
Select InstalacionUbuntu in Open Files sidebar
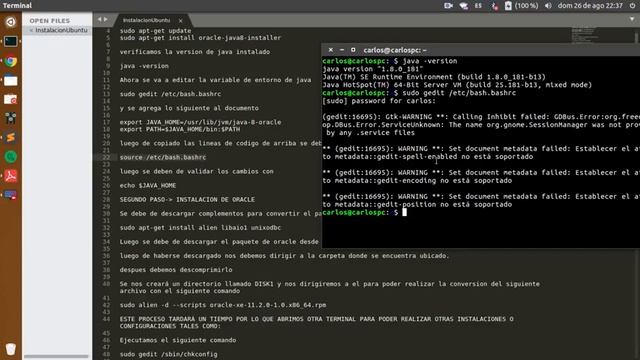pyautogui.click(x=61, y=30)
